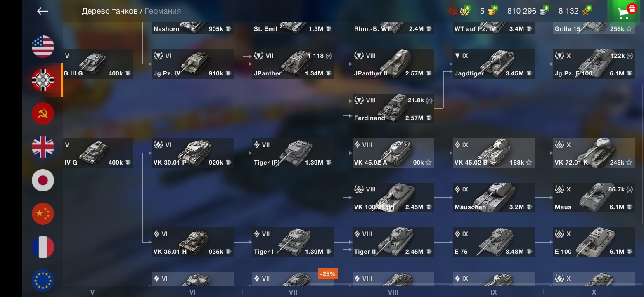
Task: Choose the China flag icon
Action: point(43,214)
